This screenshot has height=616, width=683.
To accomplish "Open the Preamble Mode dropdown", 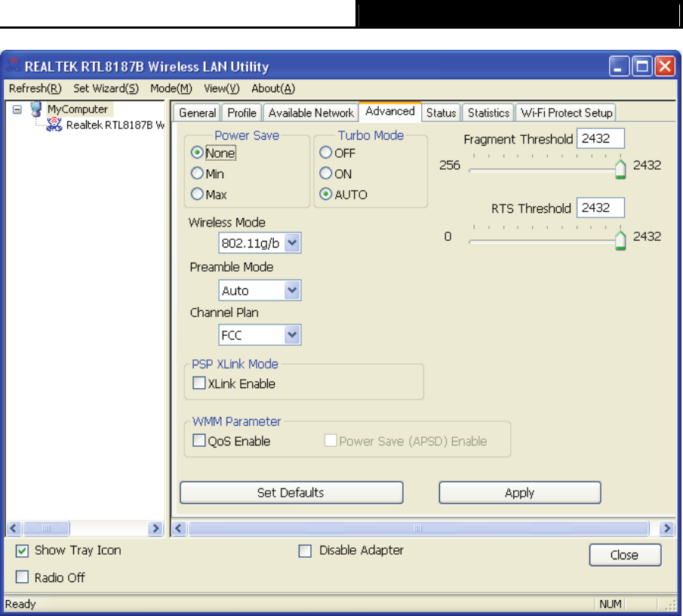I will click(x=292, y=290).
